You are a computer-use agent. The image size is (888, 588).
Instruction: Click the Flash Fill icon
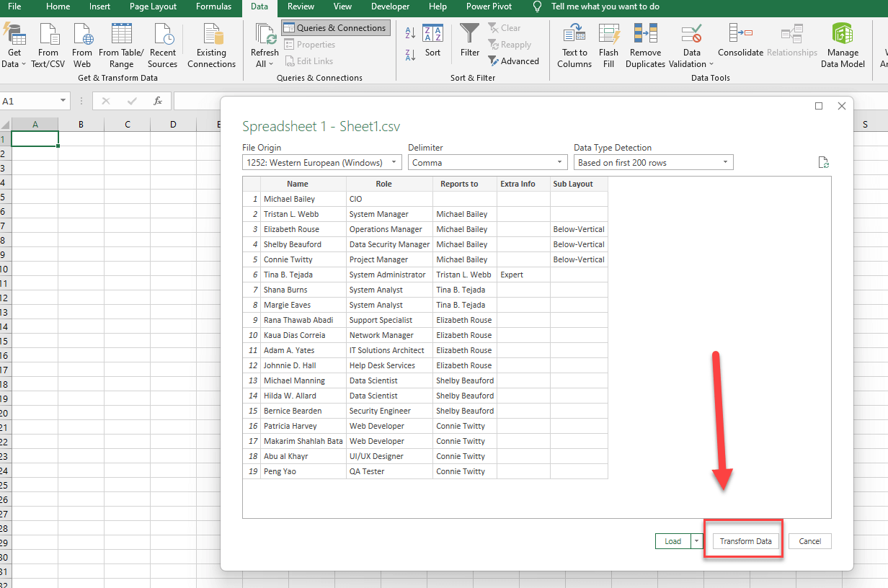pos(609,45)
